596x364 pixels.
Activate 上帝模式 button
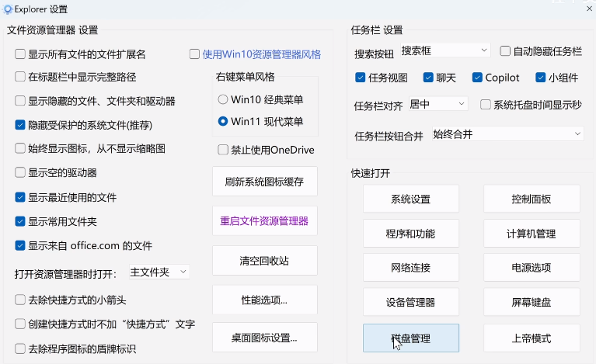click(x=532, y=338)
